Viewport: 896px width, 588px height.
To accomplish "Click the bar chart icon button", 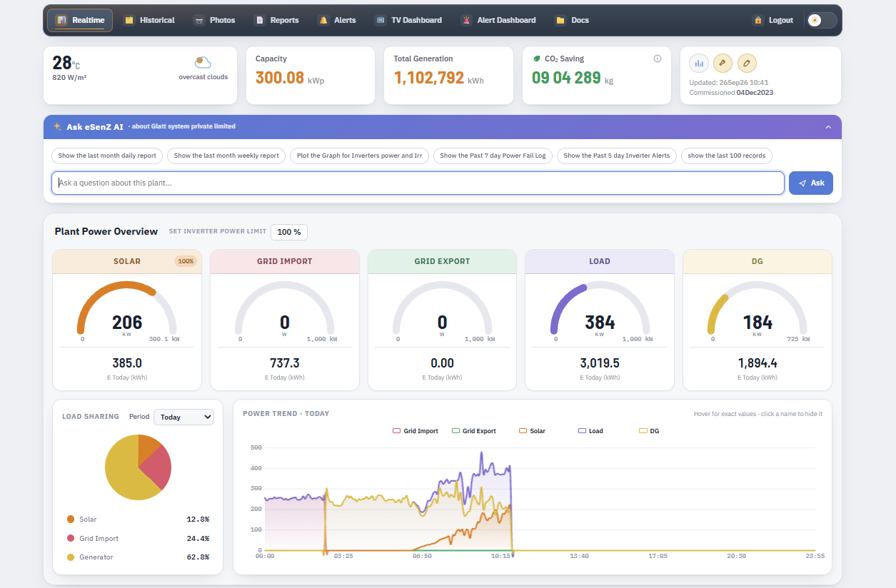I will [699, 63].
